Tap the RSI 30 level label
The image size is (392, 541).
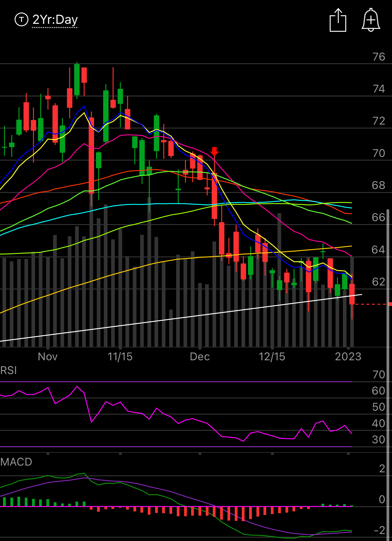379,440
